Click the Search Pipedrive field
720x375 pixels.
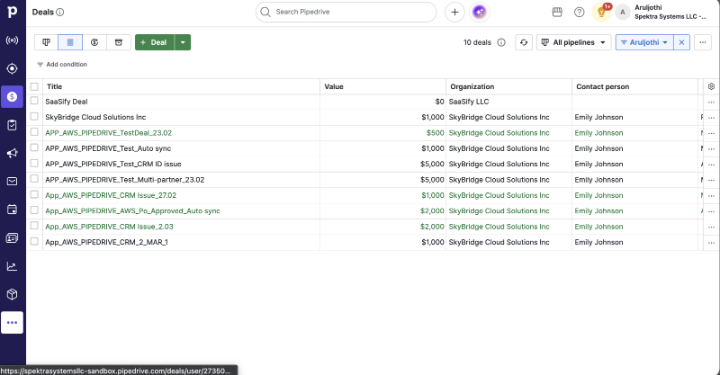346,12
